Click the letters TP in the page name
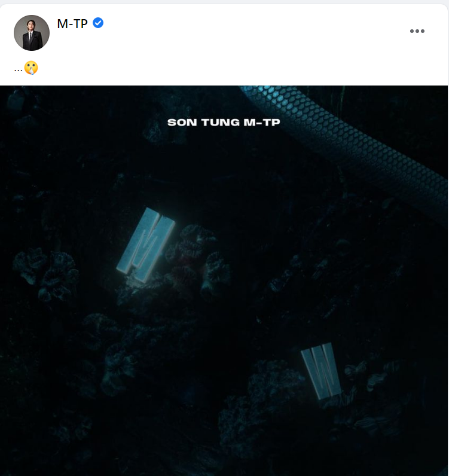The width and height of the screenshot is (449, 476). coord(81,24)
